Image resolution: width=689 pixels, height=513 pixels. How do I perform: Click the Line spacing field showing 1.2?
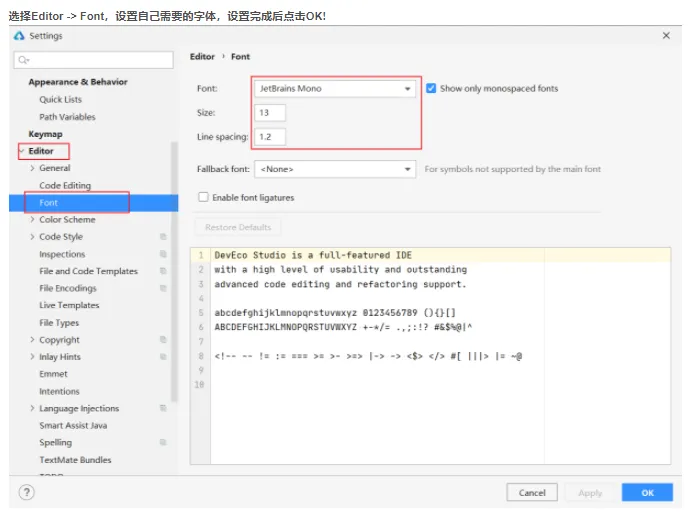(270, 137)
